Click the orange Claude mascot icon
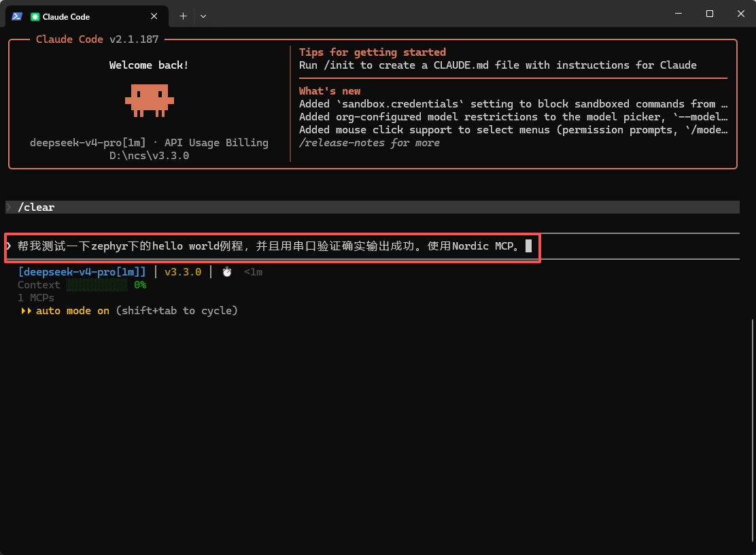 150,100
